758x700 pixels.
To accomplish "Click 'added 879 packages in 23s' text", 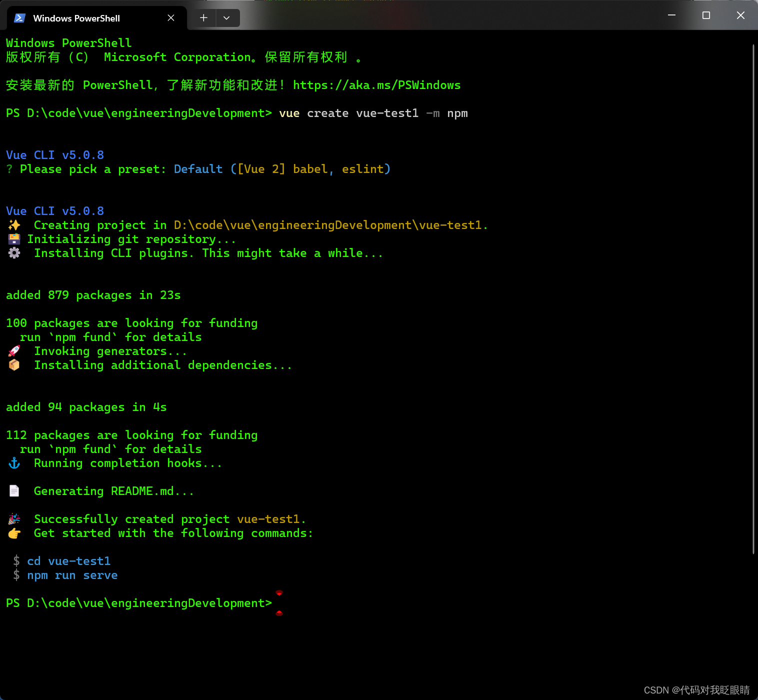I will 93,295.
